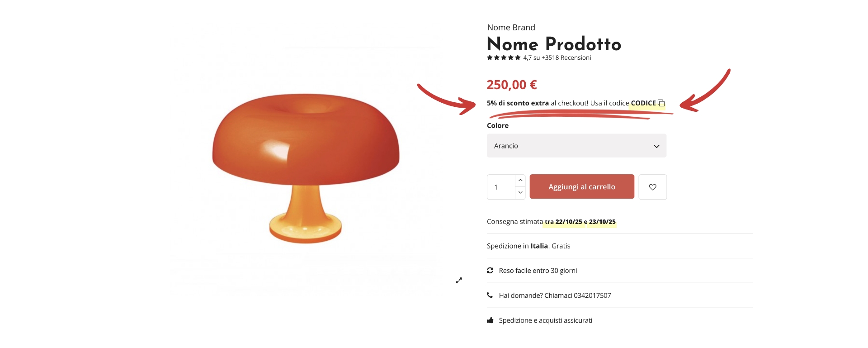This screenshot has height=348, width=868.
Task: Open the Colore dropdown showing Arancio
Action: click(576, 146)
